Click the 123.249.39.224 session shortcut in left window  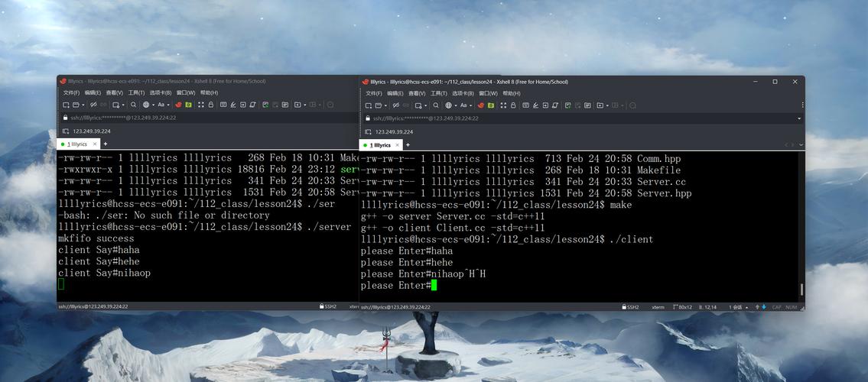91,131
